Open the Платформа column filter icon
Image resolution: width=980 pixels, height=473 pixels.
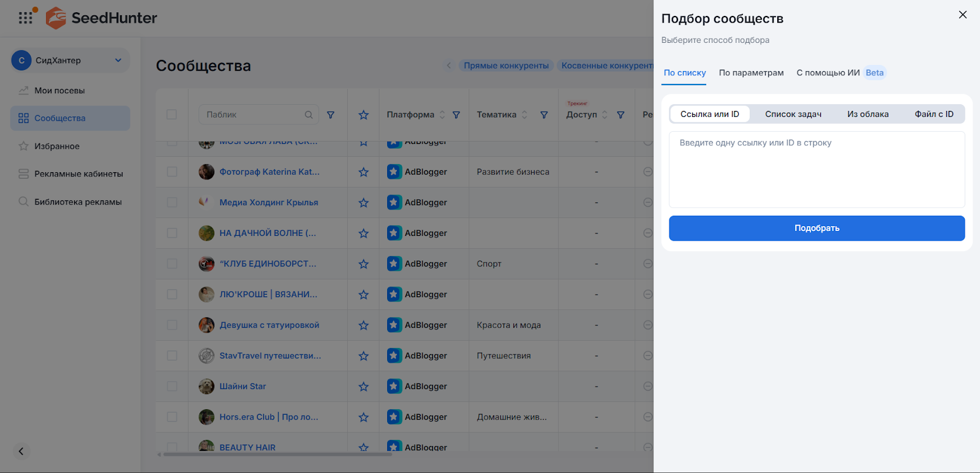click(x=456, y=115)
